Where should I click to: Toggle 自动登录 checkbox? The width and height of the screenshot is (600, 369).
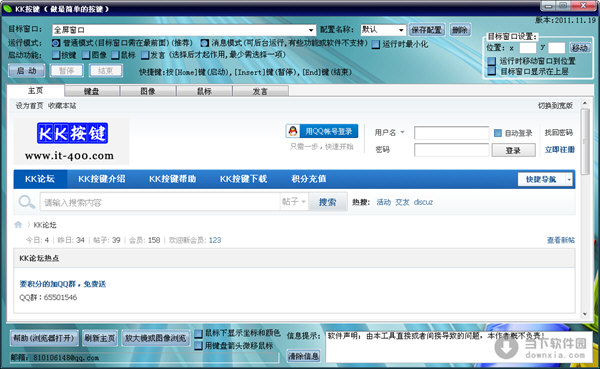(x=497, y=133)
